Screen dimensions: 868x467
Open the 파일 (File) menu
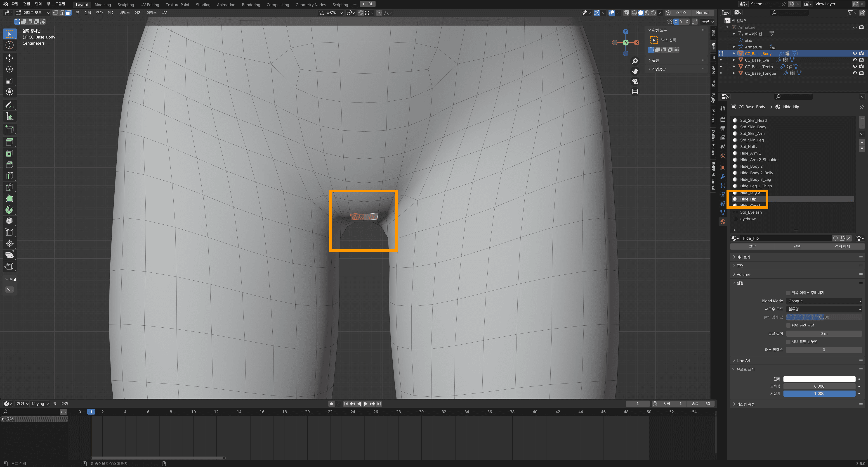point(15,4)
